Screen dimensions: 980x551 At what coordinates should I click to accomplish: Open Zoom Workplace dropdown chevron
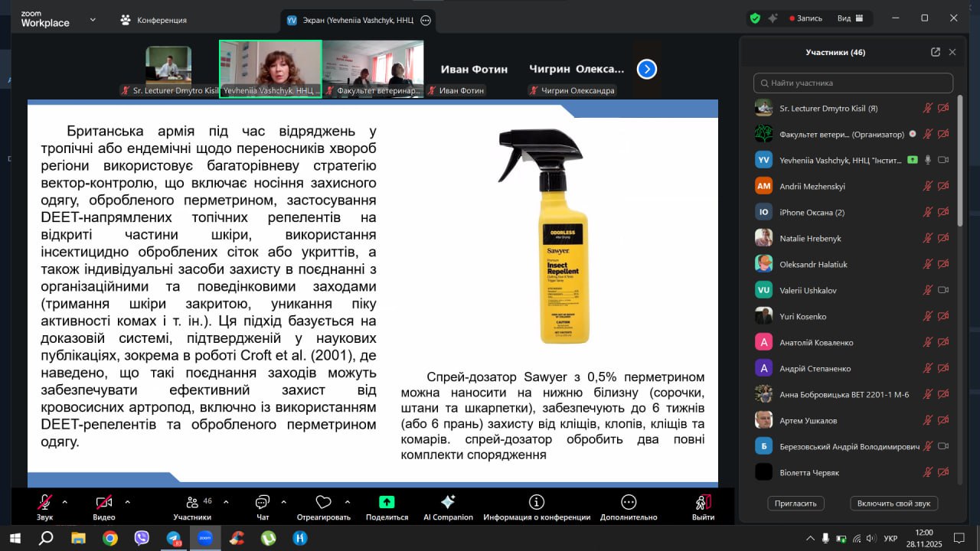tap(93, 19)
